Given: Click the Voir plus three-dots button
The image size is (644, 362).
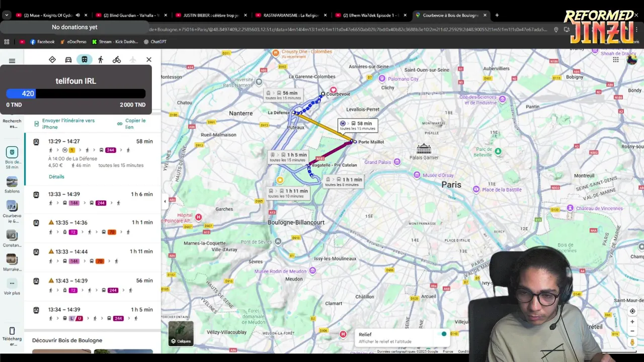Looking at the screenshot, I should 12,283.
